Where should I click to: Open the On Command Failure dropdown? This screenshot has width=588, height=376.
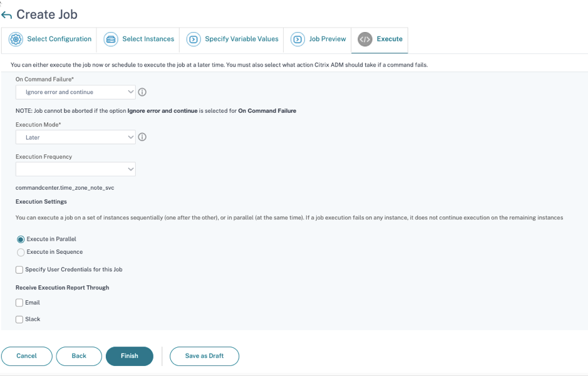75,92
